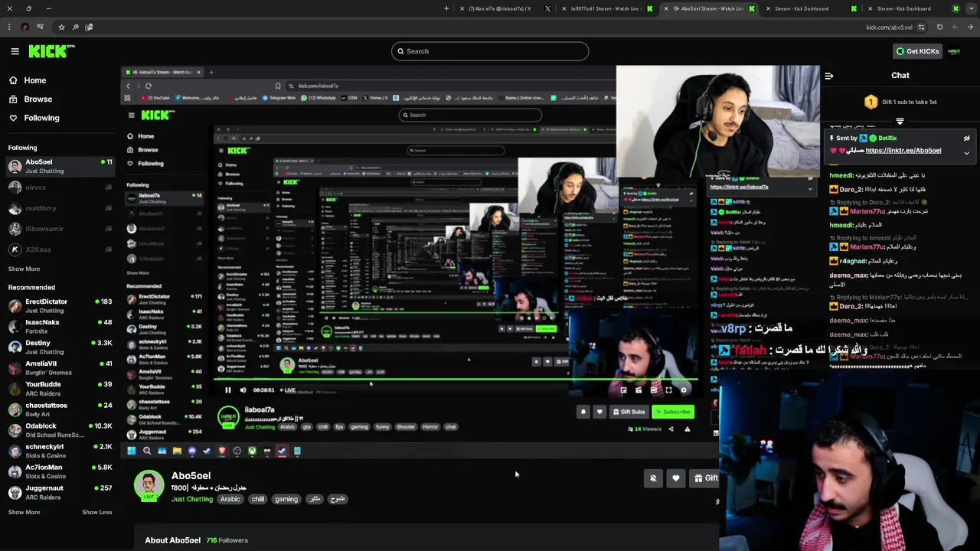Click the Home icon in the sidebar
Screen dimensions: 980x551
pos(13,80)
